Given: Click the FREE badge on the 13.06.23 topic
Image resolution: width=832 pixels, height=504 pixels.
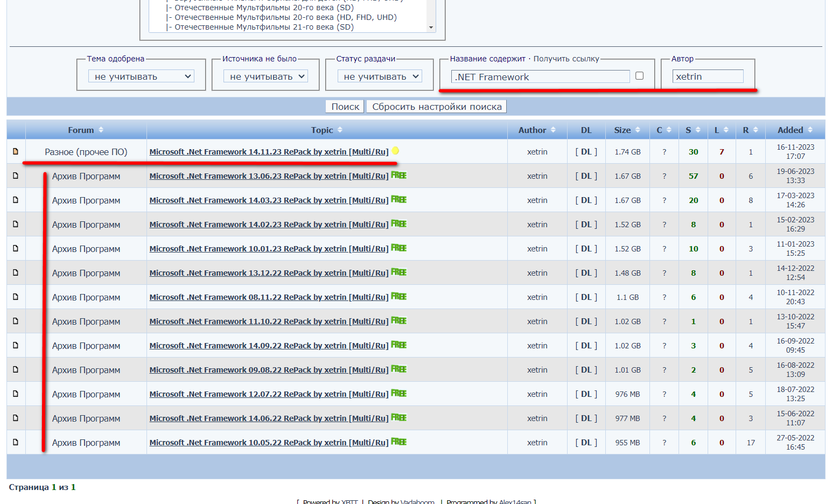Looking at the screenshot, I should point(398,175).
